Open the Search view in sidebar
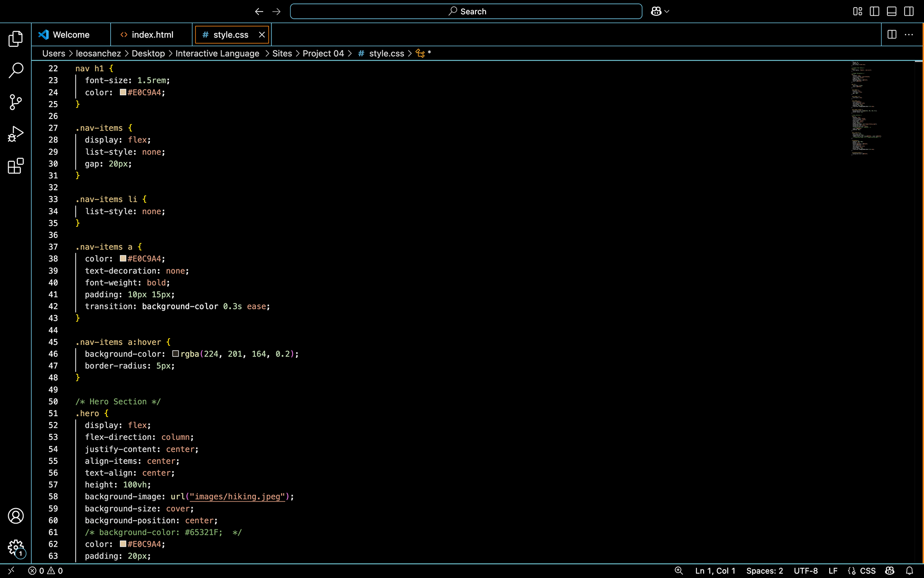Viewport: 924px width, 578px height. coord(15,70)
